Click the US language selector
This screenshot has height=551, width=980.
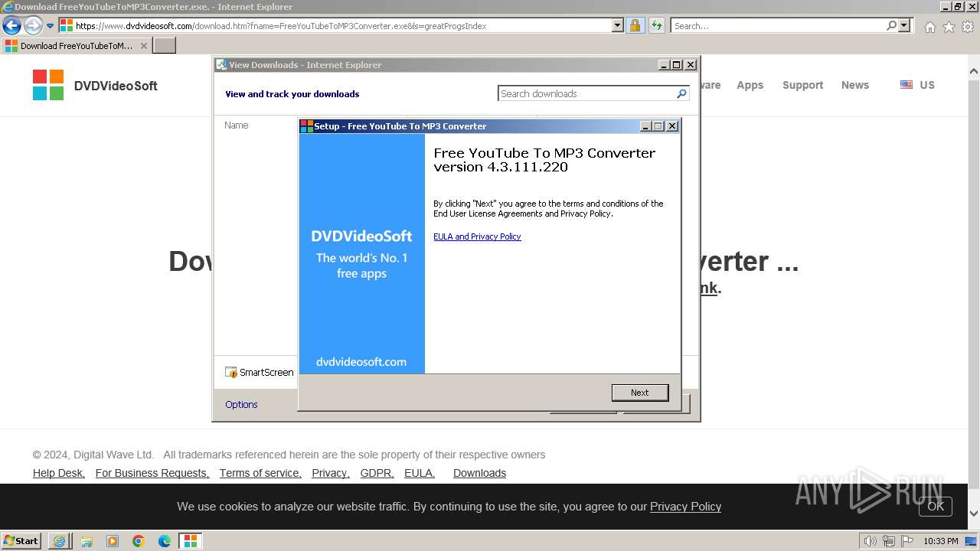[917, 85]
